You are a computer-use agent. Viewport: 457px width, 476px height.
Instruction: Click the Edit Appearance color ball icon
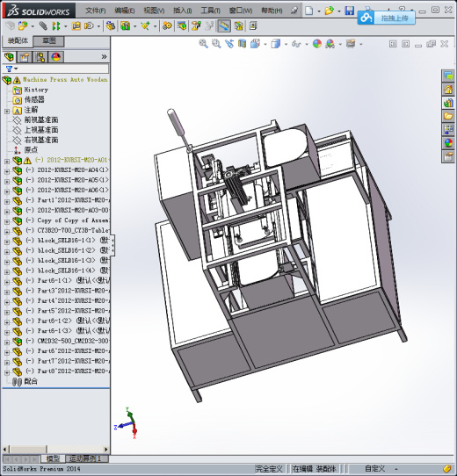point(317,44)
